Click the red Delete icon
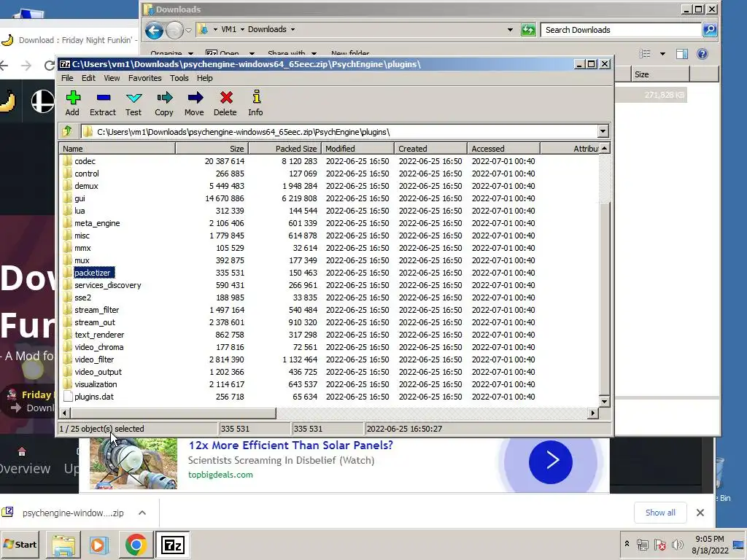 [x=225, y=104]
